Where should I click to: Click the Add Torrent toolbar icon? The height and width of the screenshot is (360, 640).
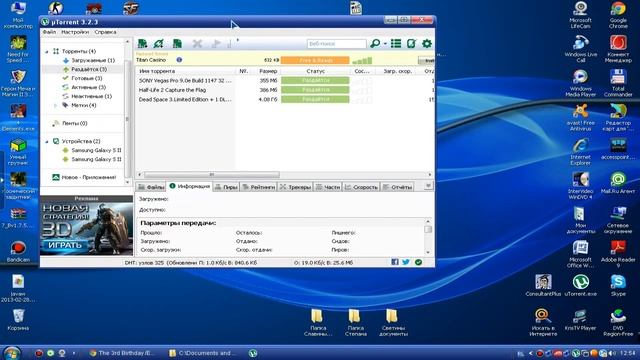pos(142,43)
